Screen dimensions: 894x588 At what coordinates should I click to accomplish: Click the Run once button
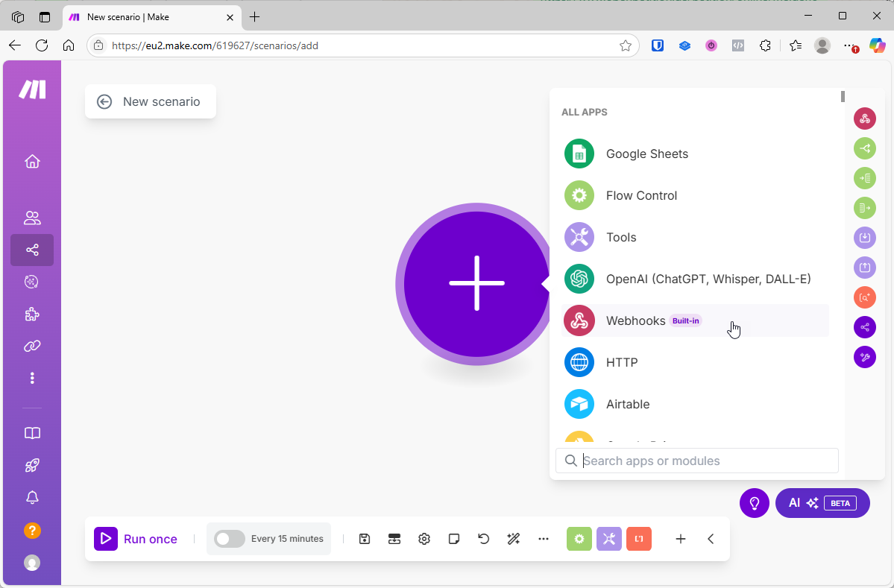136,539
